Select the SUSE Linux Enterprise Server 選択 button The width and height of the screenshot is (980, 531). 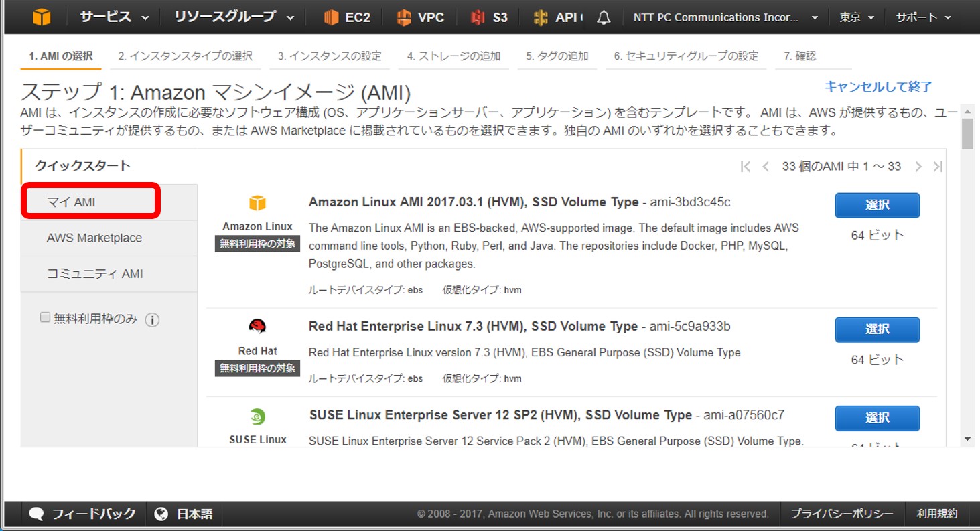coord(877,418)
